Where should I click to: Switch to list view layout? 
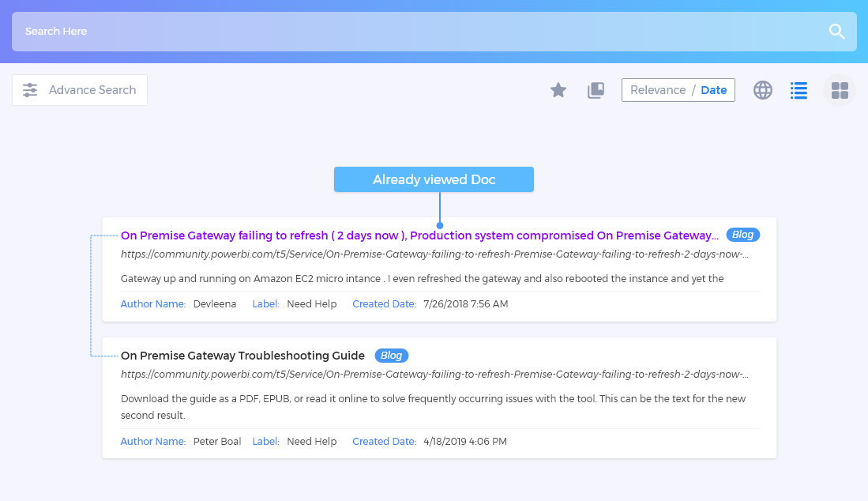[798, 90]
